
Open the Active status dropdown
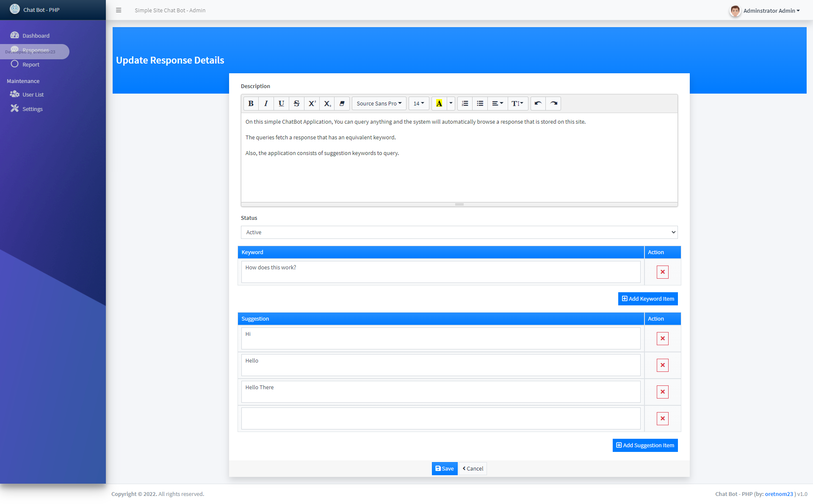click(459, 232)
